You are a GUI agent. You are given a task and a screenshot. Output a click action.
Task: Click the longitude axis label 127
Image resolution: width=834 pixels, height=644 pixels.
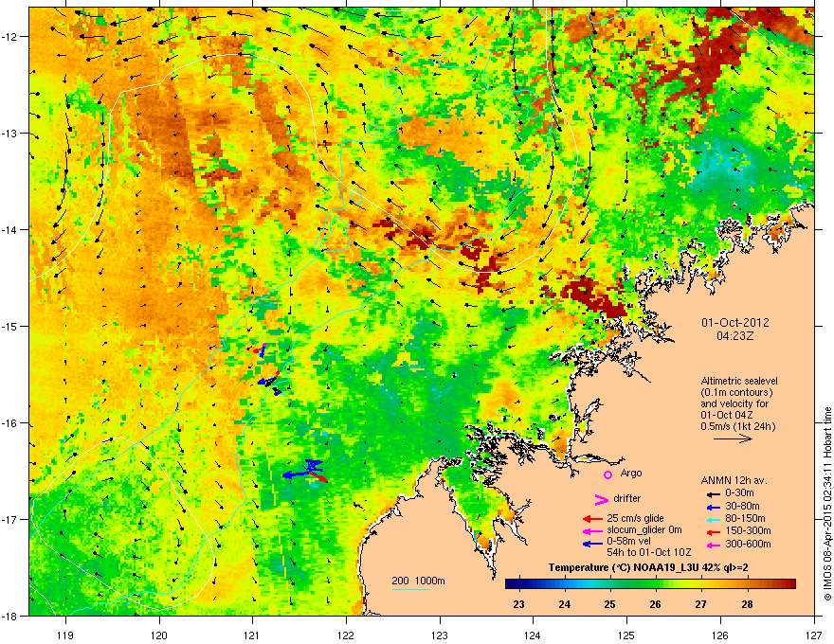(814, 635)
